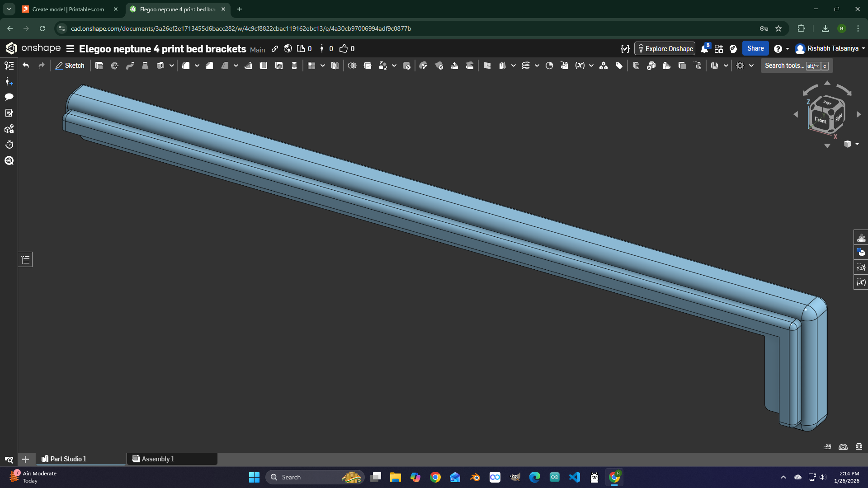
Task: Select the Revolve tool
Action: [114, 66]
